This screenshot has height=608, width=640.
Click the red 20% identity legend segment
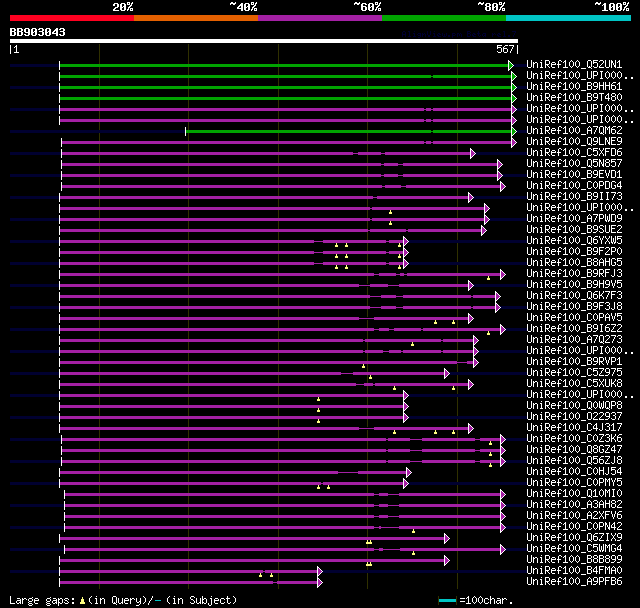(x=72, y=18)
